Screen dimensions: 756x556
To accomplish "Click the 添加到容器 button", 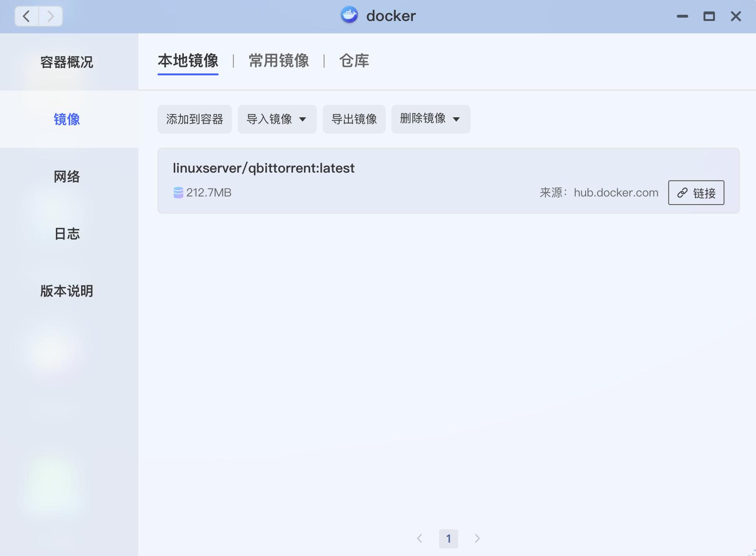I will [x=195, y=119].
